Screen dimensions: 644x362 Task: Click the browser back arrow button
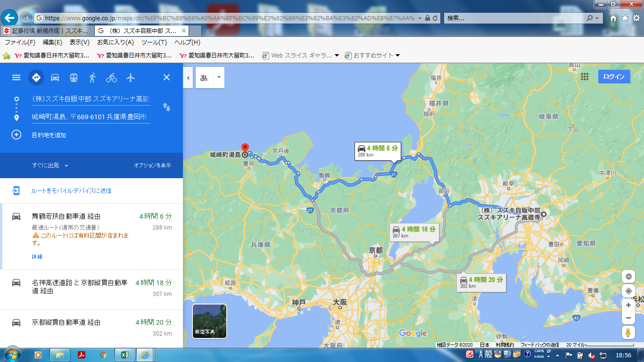point(10,18)
